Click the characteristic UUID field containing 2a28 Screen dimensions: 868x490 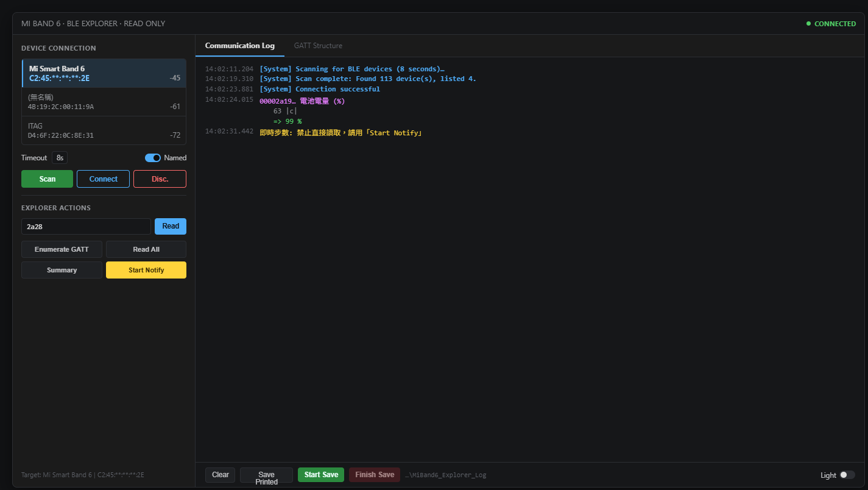tap(86, 226)
